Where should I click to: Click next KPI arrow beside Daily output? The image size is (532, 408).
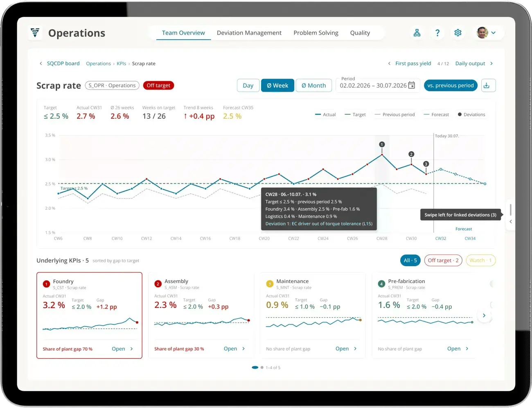(x=491, y=63)
